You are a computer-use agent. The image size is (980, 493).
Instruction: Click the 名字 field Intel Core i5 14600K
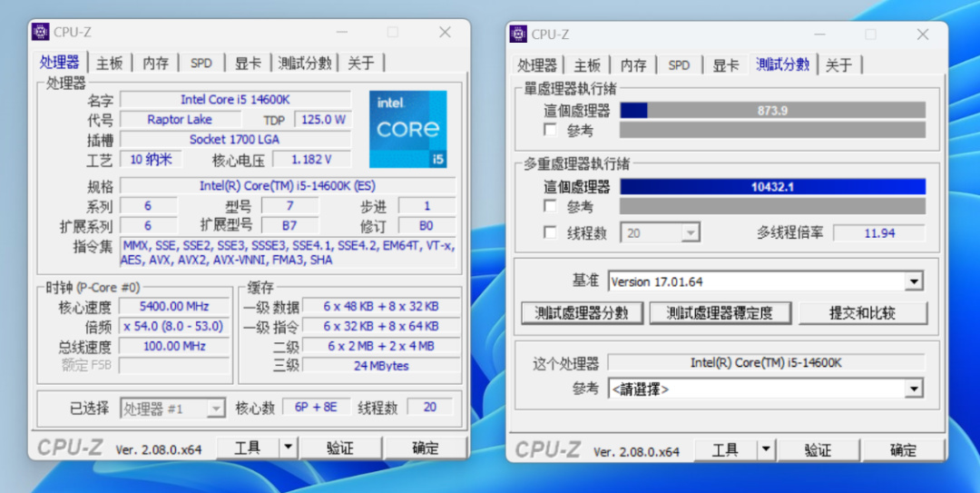tap(236, 100)
